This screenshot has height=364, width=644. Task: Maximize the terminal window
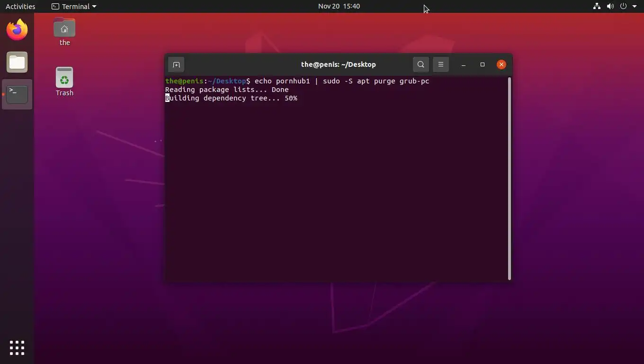click(483, 64)
